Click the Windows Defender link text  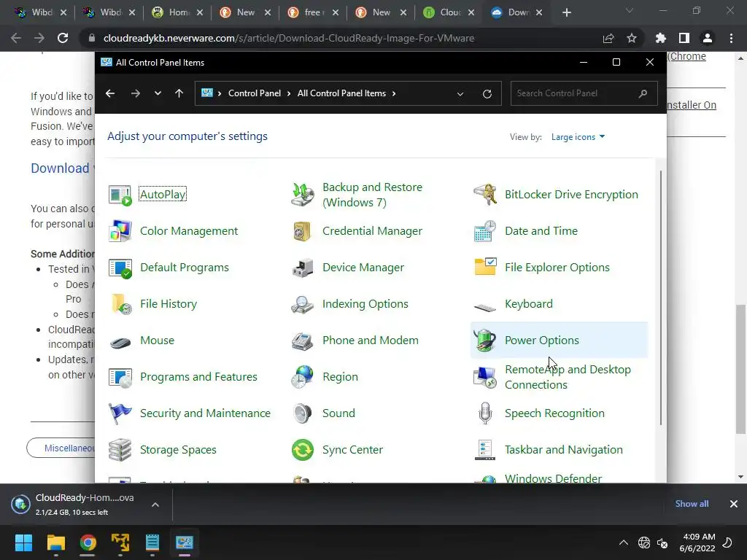[553, 478]
